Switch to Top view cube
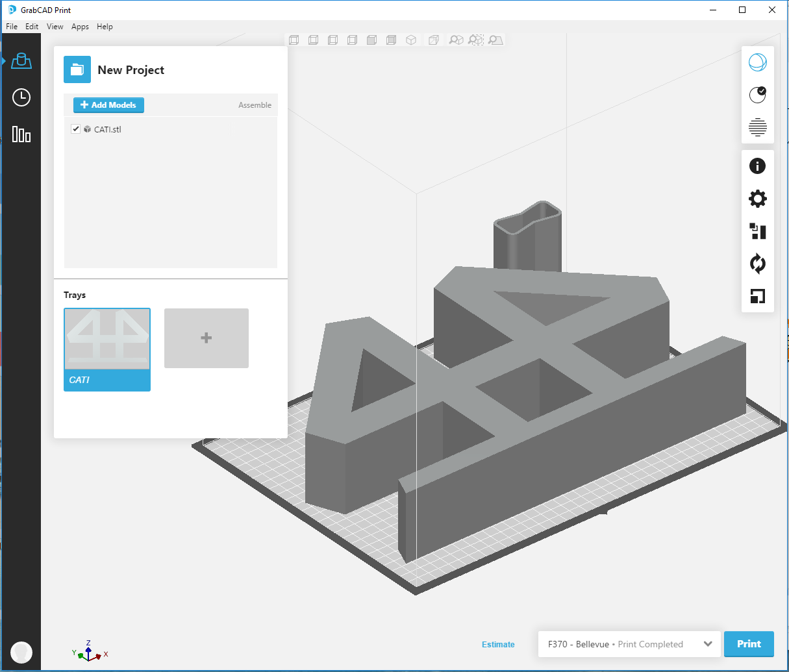 (x=294, y=40)
